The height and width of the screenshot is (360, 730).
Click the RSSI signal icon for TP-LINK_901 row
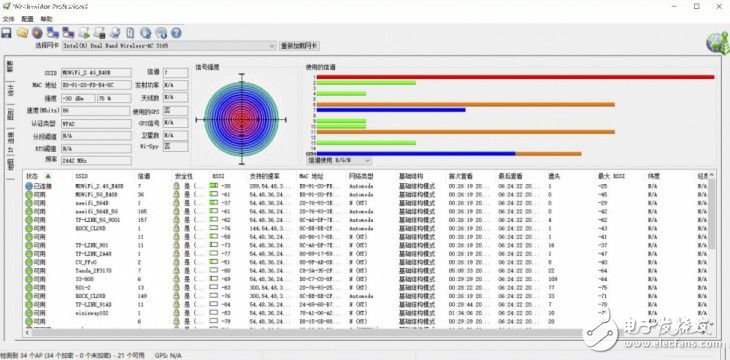214,245
